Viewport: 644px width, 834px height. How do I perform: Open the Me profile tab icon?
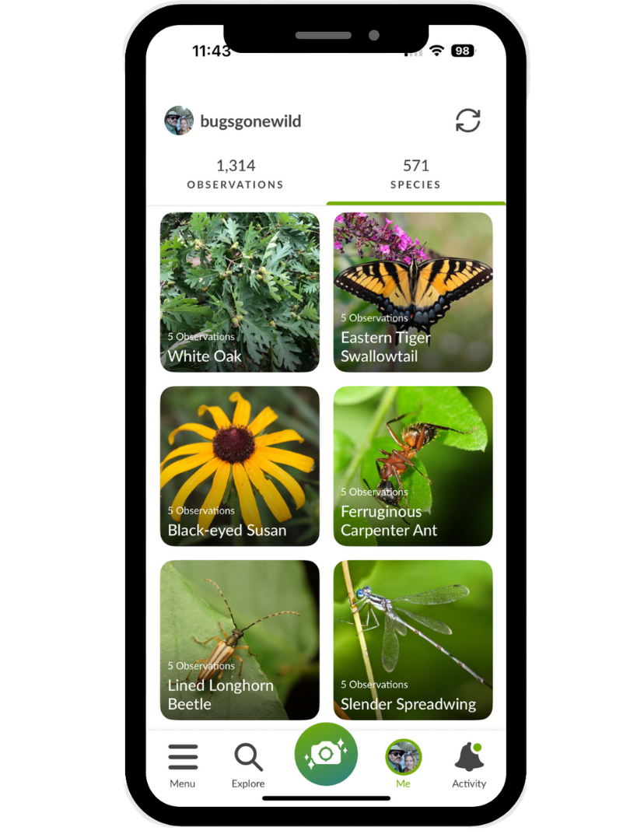(x=403, y=757)
